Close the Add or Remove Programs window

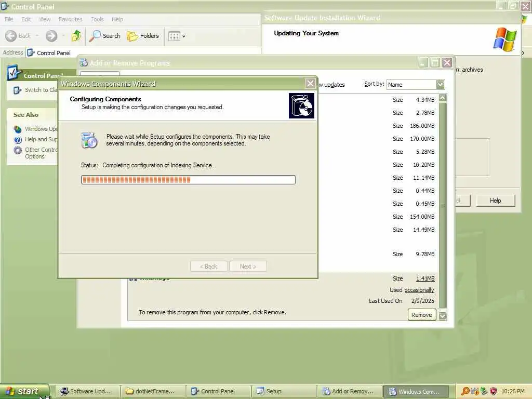click(x=447, y=63)
